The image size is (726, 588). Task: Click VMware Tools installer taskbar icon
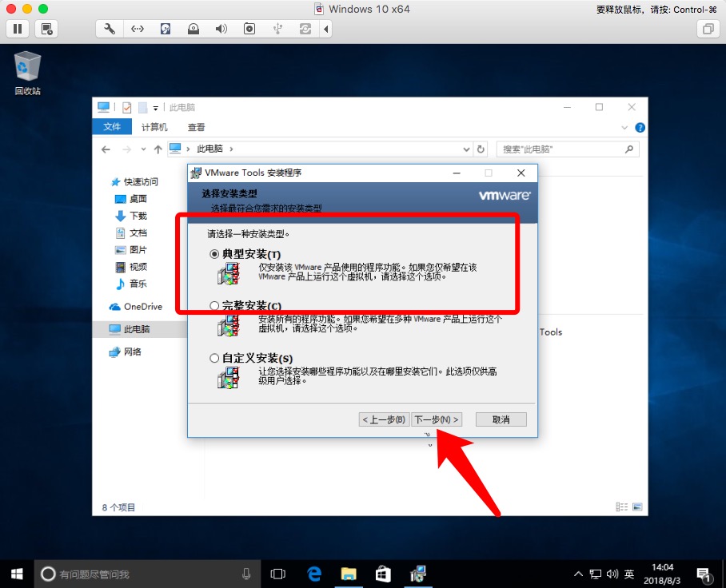[x=417, y=574]
